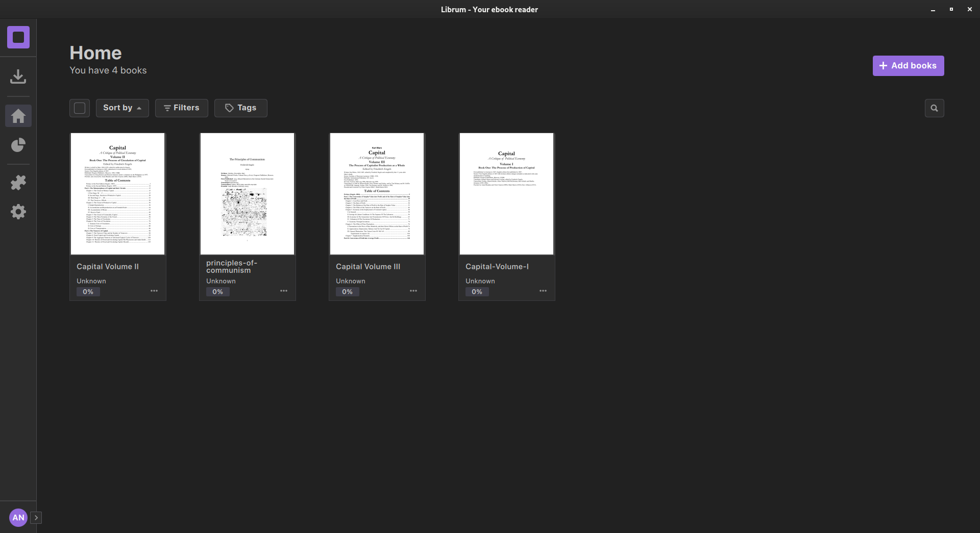Open options menu for Capital Volume III
This screenshot has height=533, width=980.
(x=413, y=291)
